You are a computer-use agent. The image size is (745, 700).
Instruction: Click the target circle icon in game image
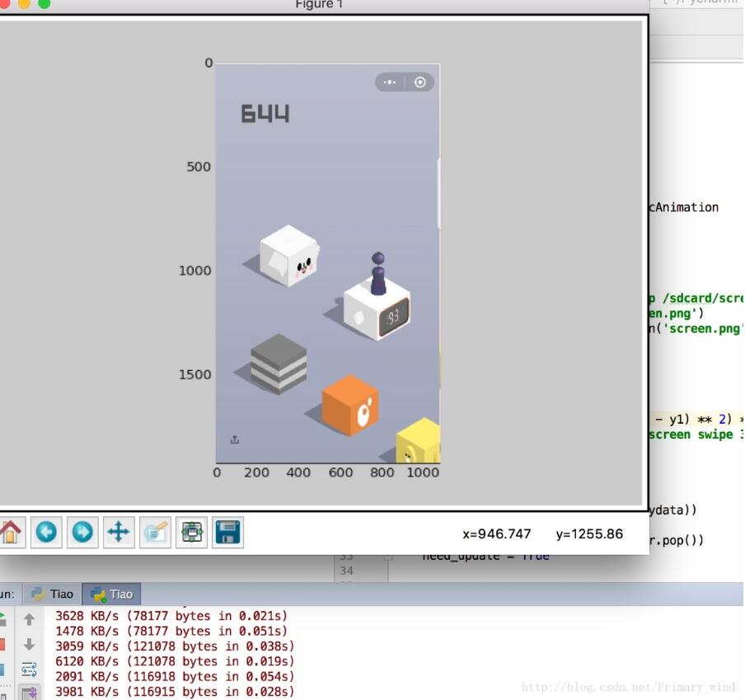[x=420, y=82]
